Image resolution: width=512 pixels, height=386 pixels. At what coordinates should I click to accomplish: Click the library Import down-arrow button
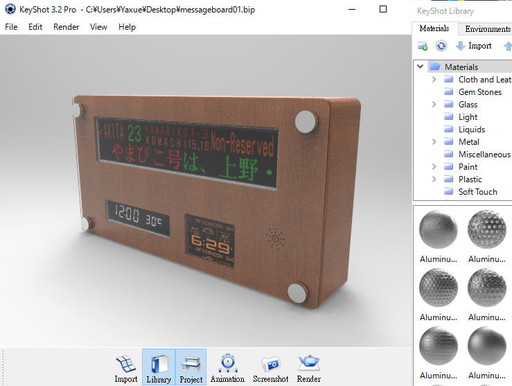473,46
